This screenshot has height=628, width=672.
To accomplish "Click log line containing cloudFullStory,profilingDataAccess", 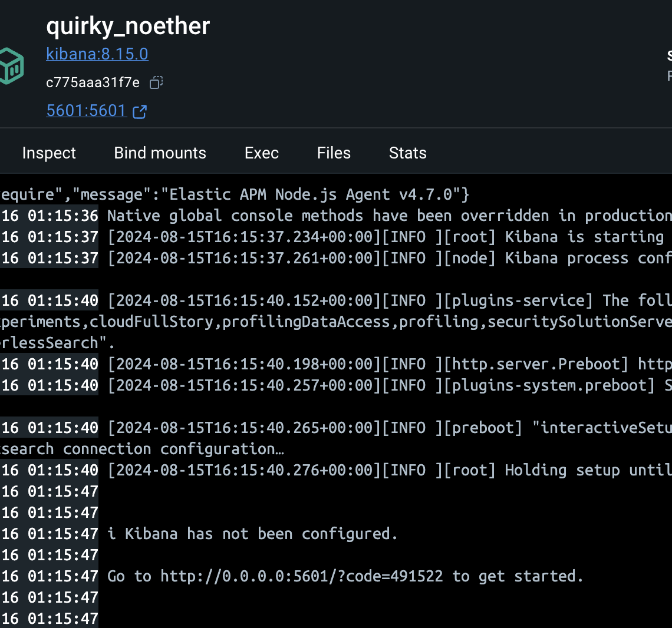I will (336, 322).
